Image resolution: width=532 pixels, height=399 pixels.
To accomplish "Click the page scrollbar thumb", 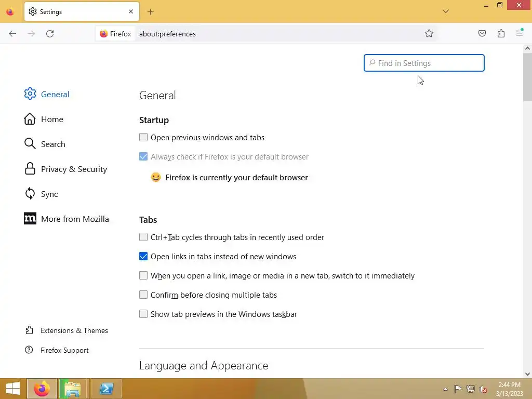I will point(527,77).
